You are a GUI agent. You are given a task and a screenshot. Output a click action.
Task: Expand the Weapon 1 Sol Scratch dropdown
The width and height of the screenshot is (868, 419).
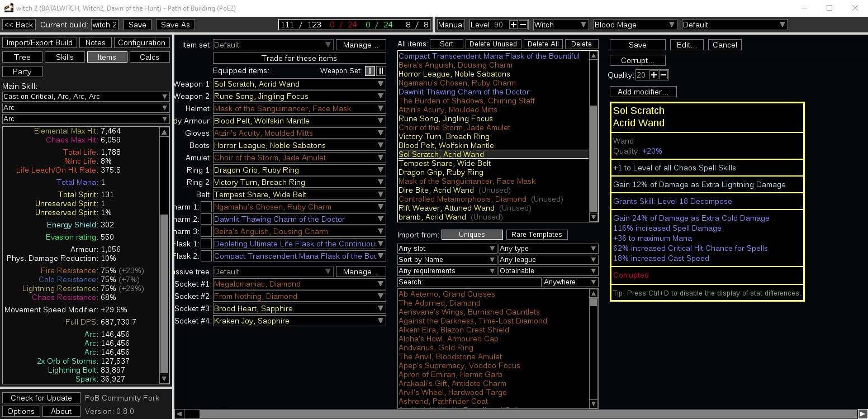click(300, 84)
